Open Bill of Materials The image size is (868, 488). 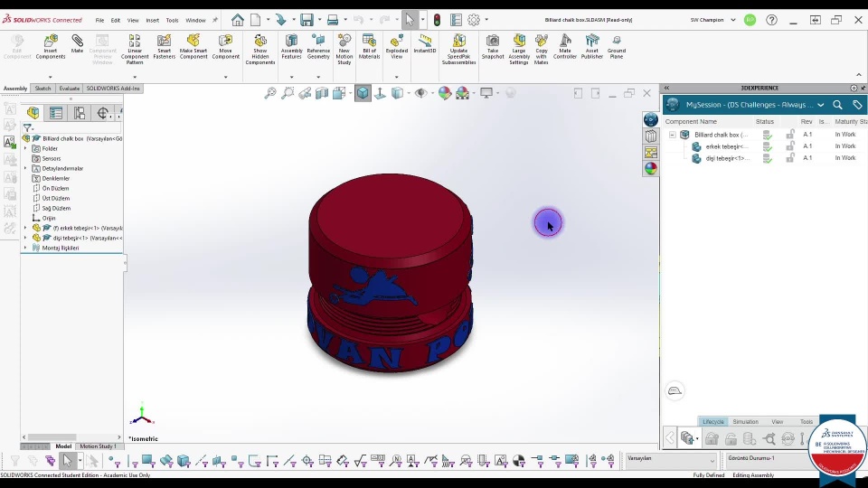[x=369, y=46]
